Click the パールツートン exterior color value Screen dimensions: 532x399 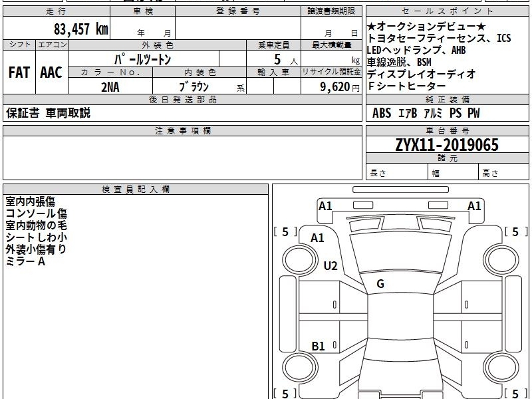pos(142,59)
